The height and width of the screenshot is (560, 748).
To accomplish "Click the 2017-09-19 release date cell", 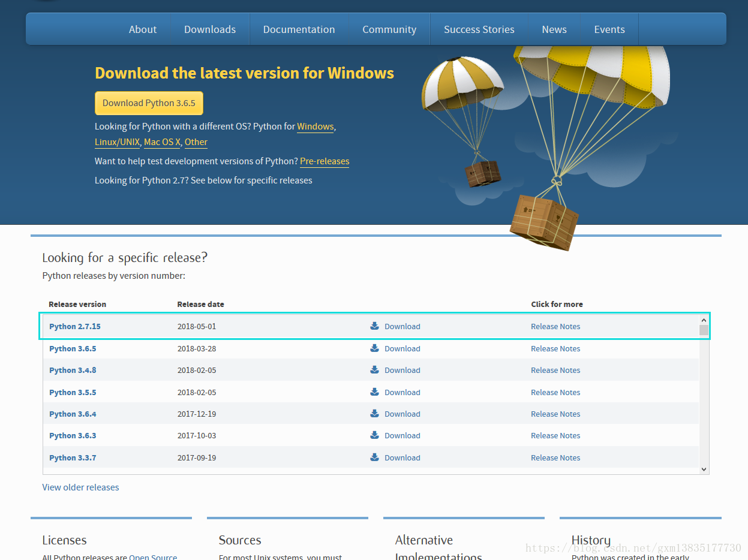I will (197, 457).
